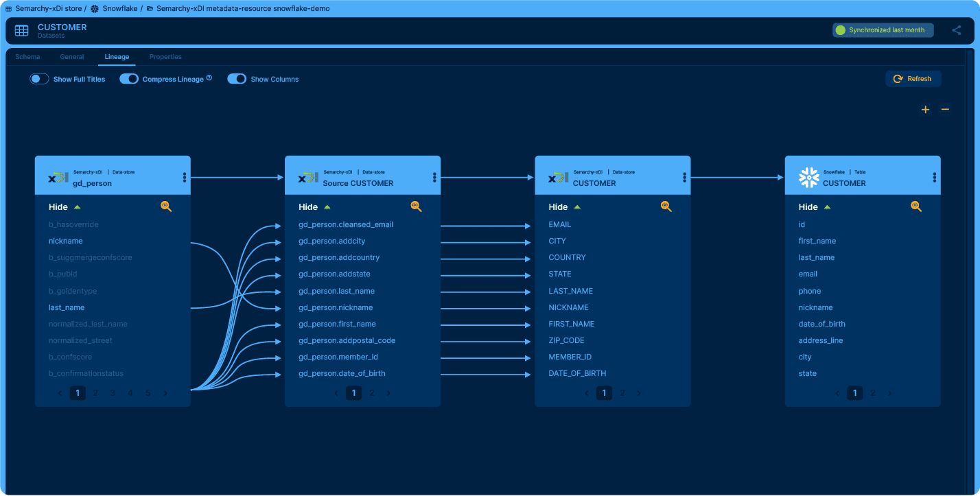This screenshot has width=980, height=496.
Task: Zoom out with the minus icon
Action: pyautogui.click(x=945, y=110)
